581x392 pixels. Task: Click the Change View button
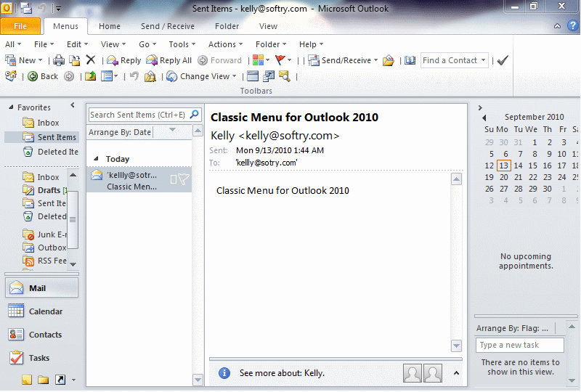(x=202, y=76)
